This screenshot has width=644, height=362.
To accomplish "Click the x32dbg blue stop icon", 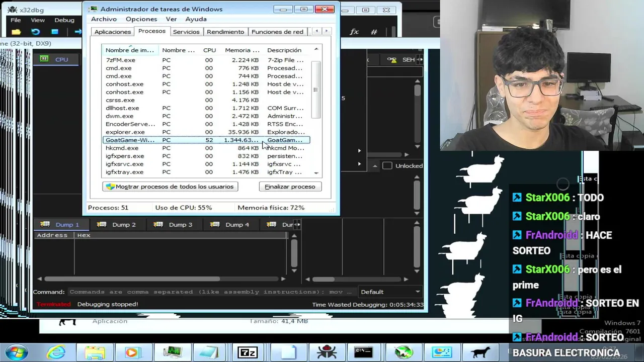I will click(x=55, y=32).
